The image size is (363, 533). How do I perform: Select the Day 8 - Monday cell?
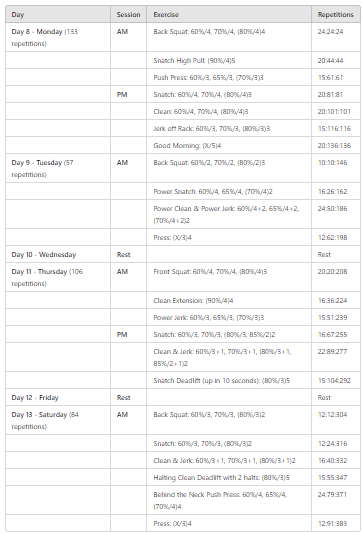tap(58, 37)
